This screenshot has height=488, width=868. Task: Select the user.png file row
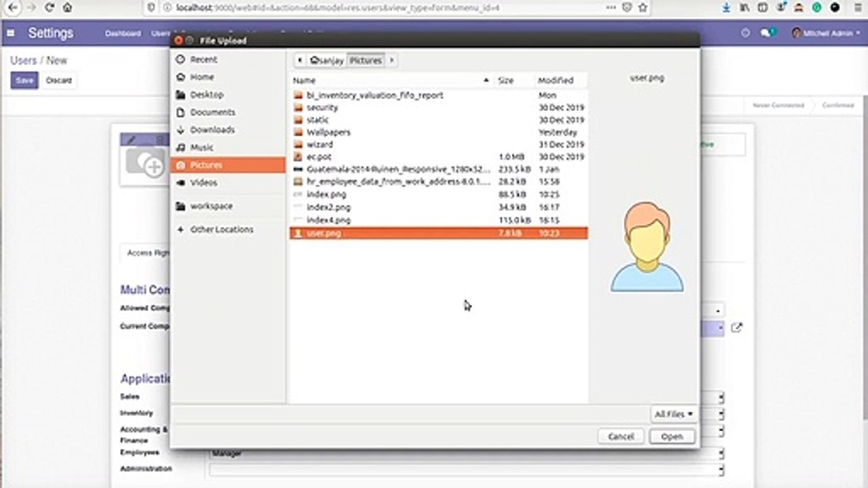[x=439, y=233]
